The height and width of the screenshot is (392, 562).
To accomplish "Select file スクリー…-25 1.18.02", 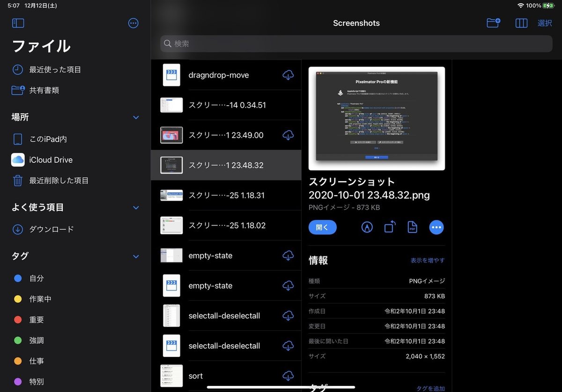I will [x=226, y=225].
